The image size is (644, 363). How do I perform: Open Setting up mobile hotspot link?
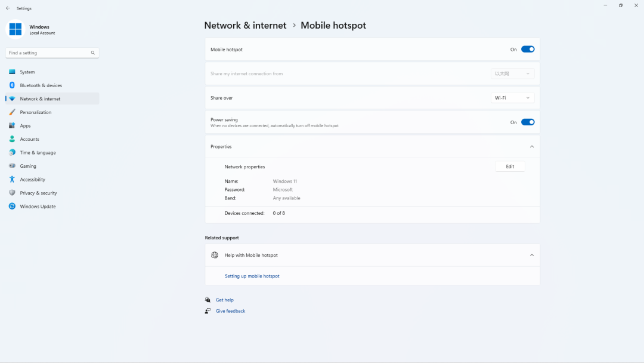point(252,276)
